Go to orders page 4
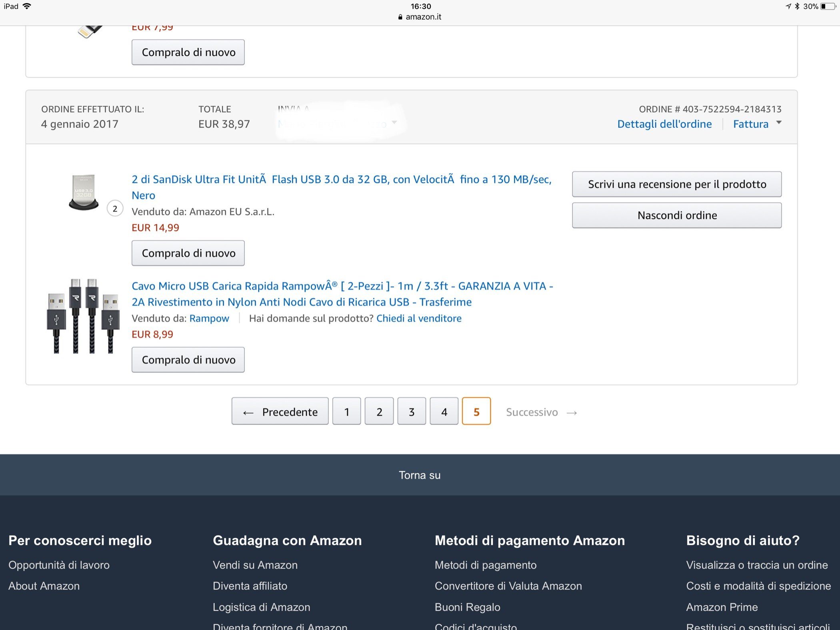Image resolution: width=840 pixels, height=630 pixels. 444,411
